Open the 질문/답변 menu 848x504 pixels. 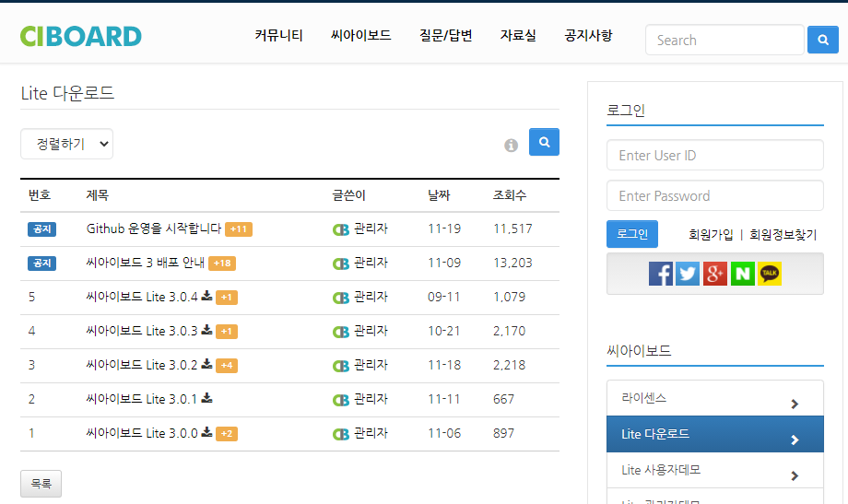click(x=445, y=36)
